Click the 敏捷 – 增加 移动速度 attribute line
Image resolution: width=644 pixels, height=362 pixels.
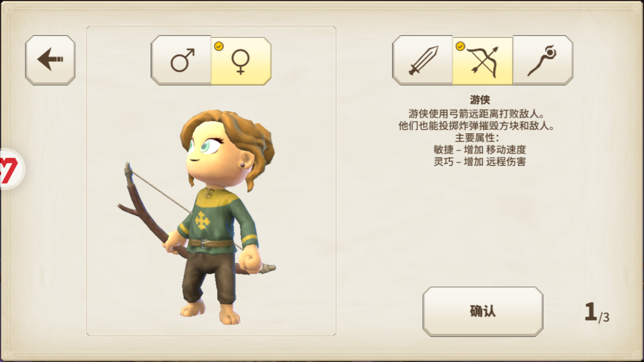pyautogui.click(x=479, y=150)
